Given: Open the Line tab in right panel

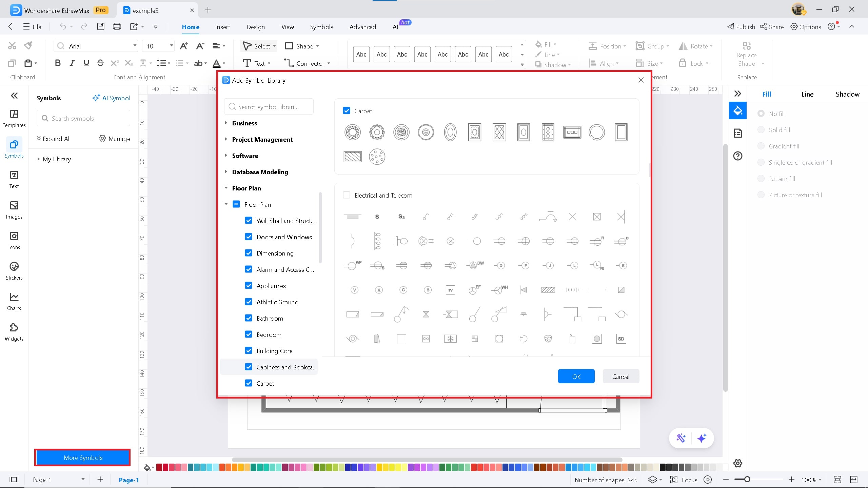Looking at the screenshot, I should coord(807,94).
